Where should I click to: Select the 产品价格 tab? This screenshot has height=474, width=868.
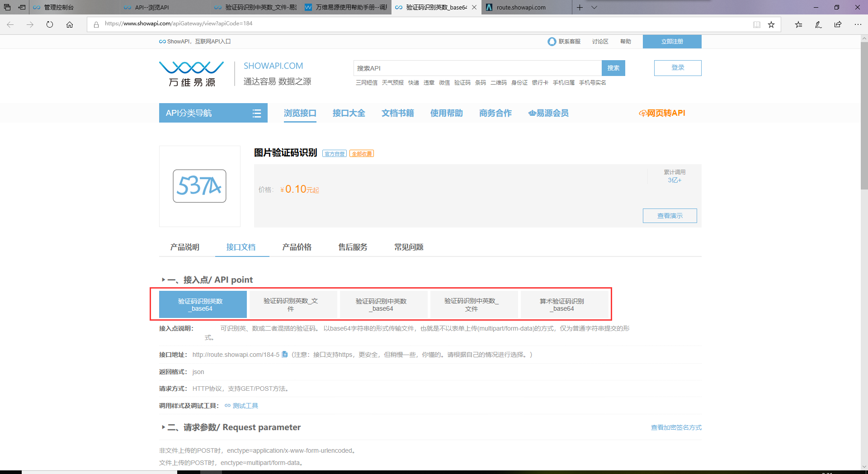point(297,247)
